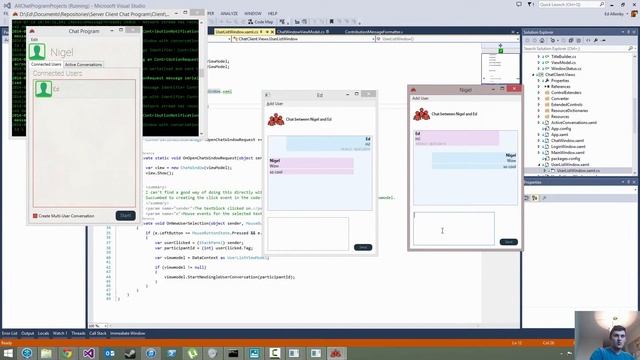640x360 pixels.
Task: Collapse the ChatClient.Views project node
Action: pos(533,75)
